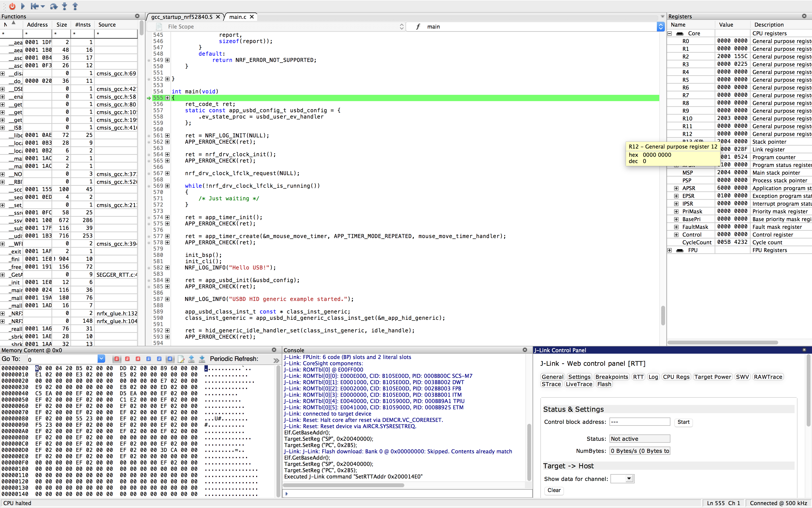Click the save memory upload icon
The height and width of the screenshot is (508, 812).
(x=192, y=359)
